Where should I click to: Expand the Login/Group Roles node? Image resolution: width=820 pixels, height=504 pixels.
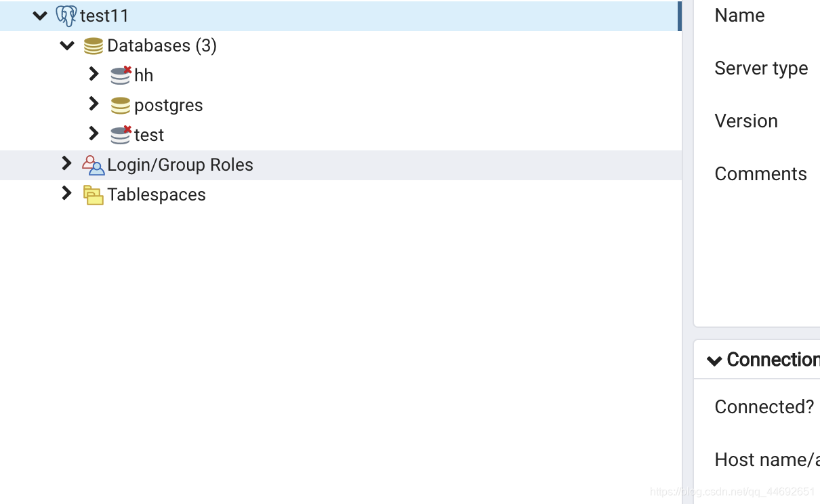(66, 163)
